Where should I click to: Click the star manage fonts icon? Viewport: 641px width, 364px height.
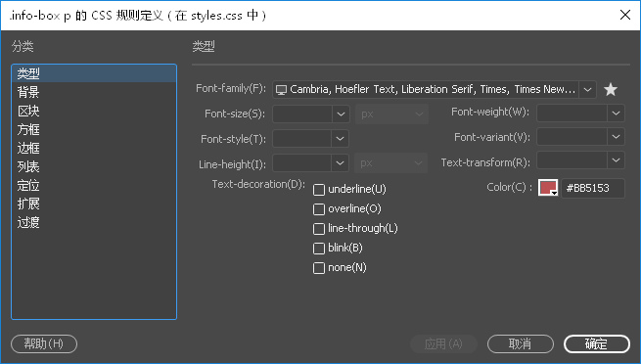pos(611,89)
